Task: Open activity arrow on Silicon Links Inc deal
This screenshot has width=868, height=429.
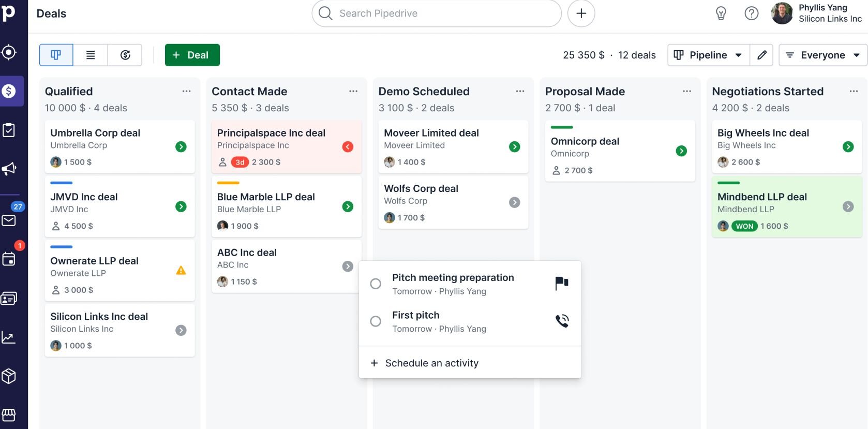Action: click(x=181, y=330)
